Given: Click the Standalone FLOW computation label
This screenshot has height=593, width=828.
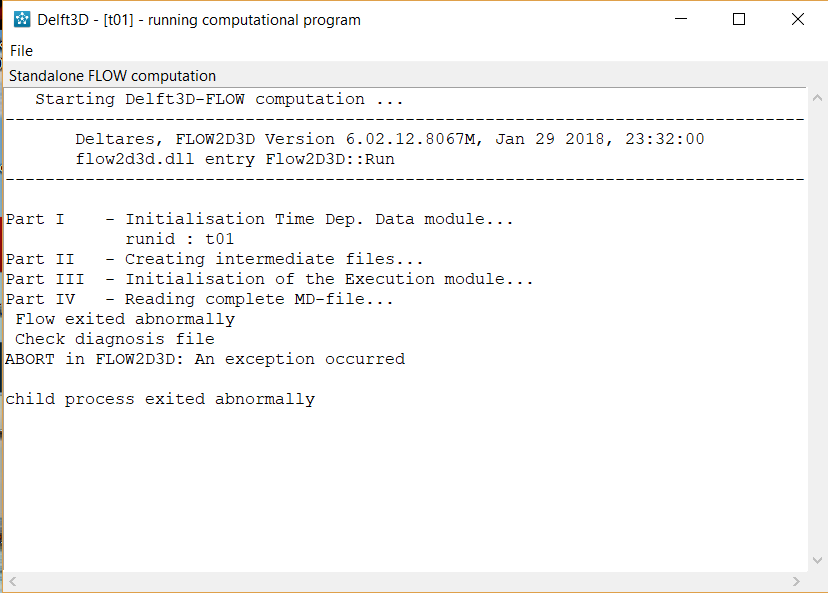Looking at the screenshot, I should tap(112, 76).
